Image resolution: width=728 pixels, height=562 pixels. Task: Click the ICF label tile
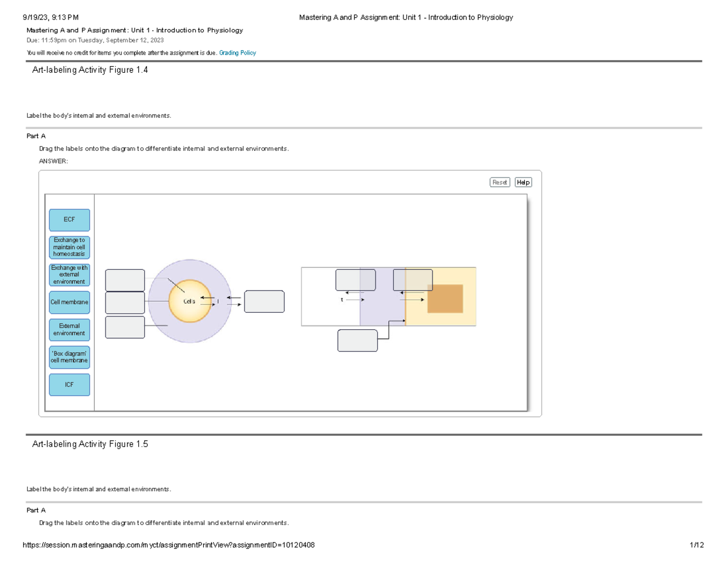(x=69, y=384)
